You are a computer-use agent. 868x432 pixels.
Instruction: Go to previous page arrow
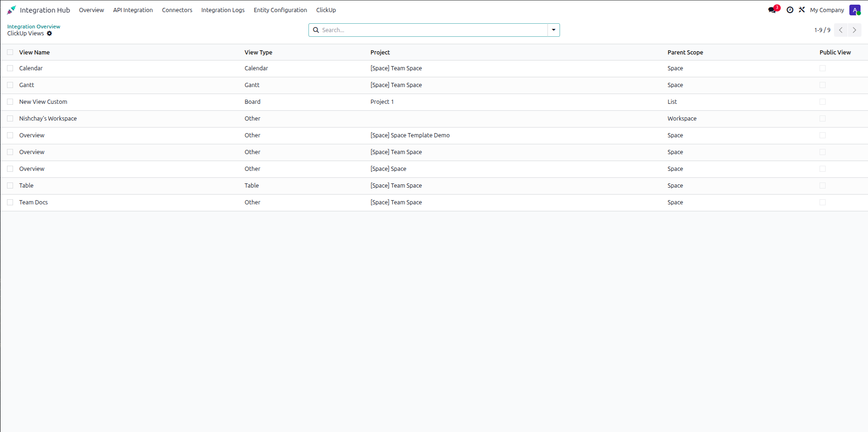pyautogui.click(x=841, y=30)
